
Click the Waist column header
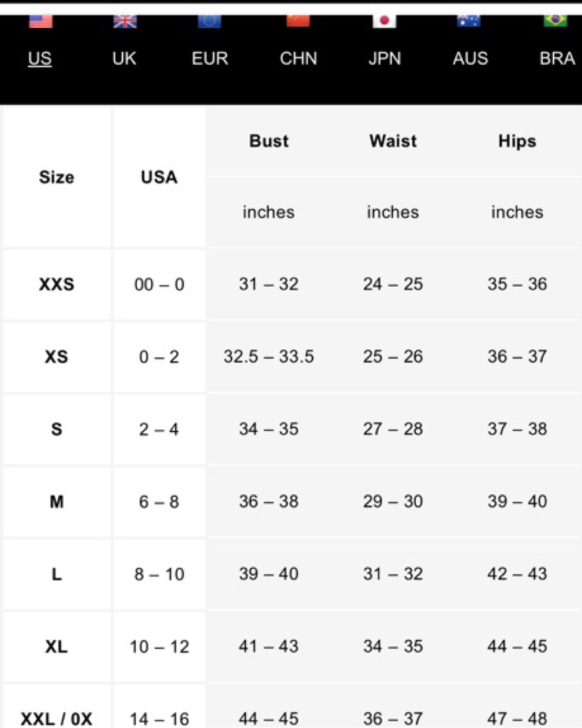coord(393,141)
